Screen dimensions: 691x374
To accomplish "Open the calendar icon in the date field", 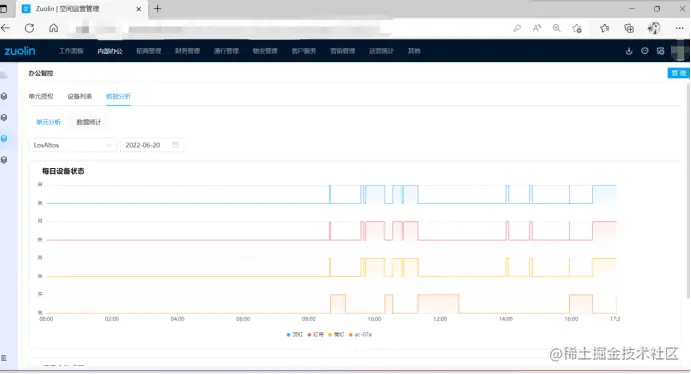I will click(175, 145).
